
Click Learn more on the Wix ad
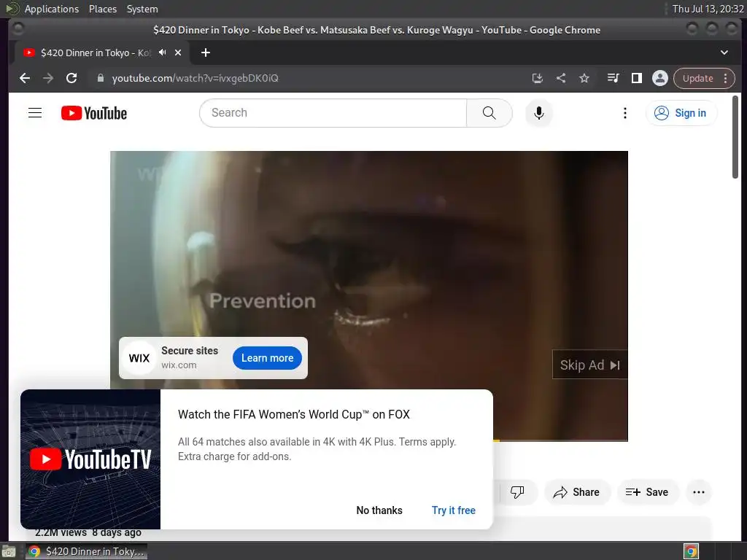coord(267,358)
